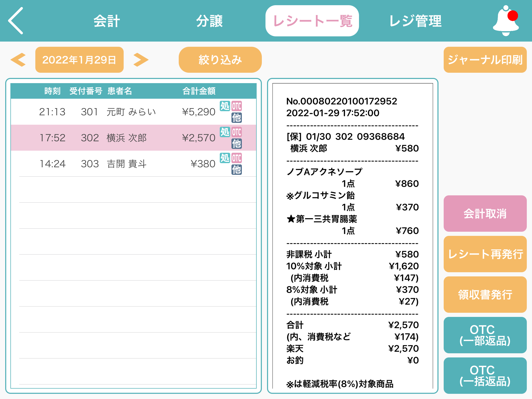This screenshot has height=399, width=532.
Task: Select the レシート一覧 tab
Action: tap(312, 21)
